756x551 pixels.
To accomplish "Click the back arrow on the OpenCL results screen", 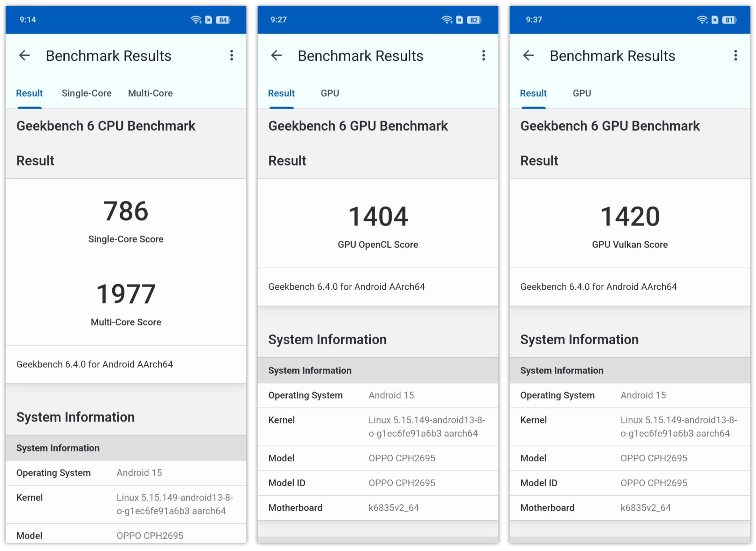I will [x=277, y=55].
